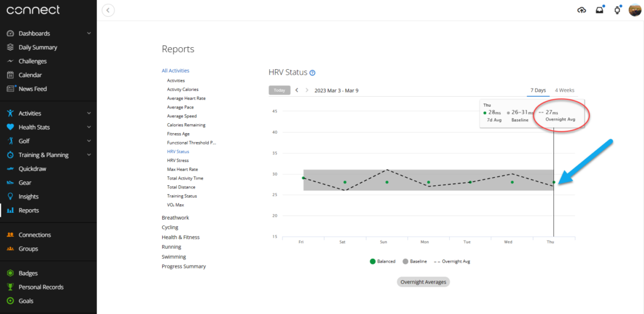
Task: Click the HRV Status help question icon
Action: (313, 73)
